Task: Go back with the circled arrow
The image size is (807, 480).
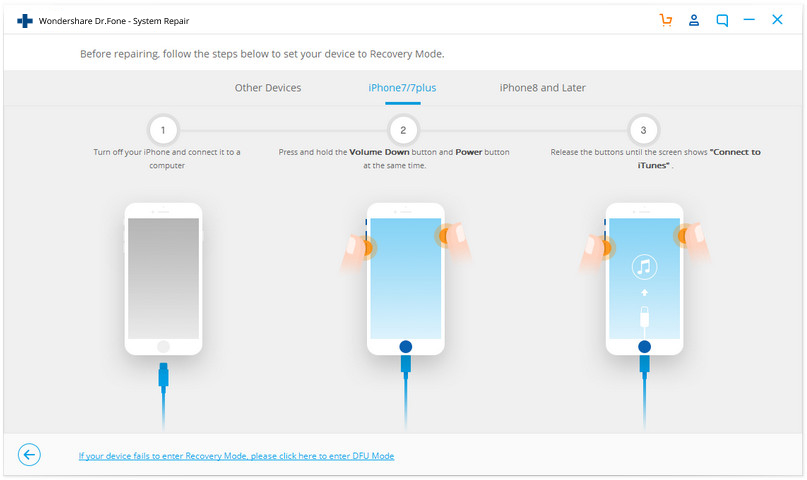Action: click(29, 454)
